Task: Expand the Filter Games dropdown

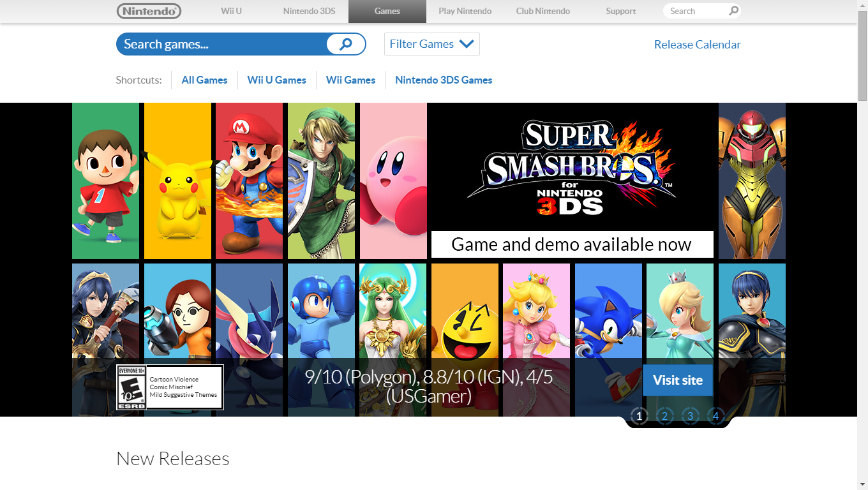Action: click(431, 44)
